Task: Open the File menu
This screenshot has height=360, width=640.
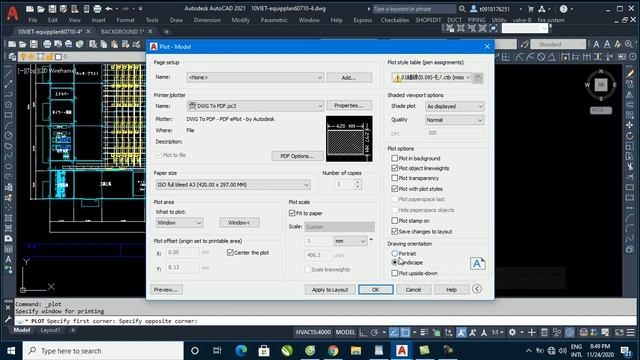Action: [33, 20]
